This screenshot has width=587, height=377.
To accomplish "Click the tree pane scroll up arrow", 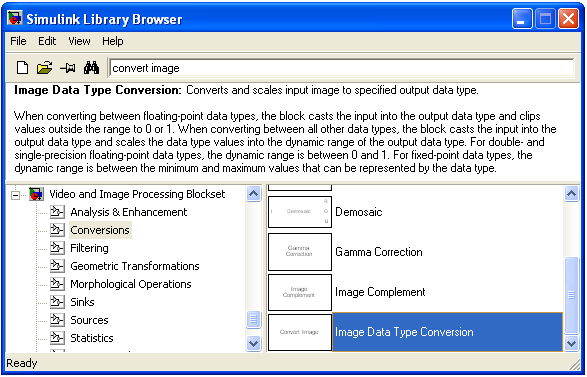I will click(x=253, y=194).
